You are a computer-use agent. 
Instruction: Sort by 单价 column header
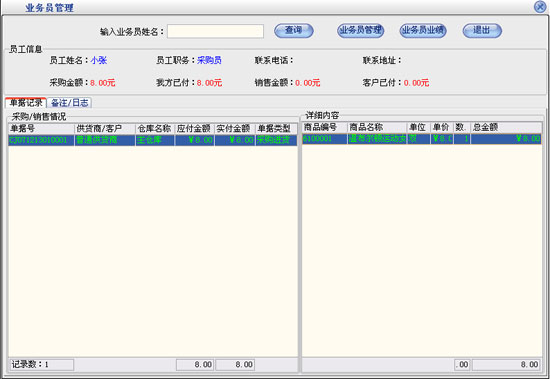point(442,127)
